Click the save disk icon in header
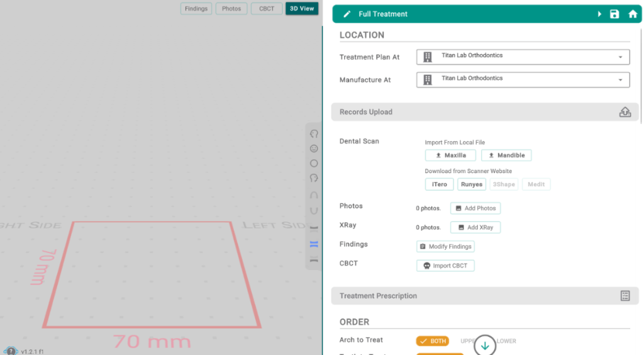Image resolution: width=644 pixels, height=355 pixels. [614, 14]
